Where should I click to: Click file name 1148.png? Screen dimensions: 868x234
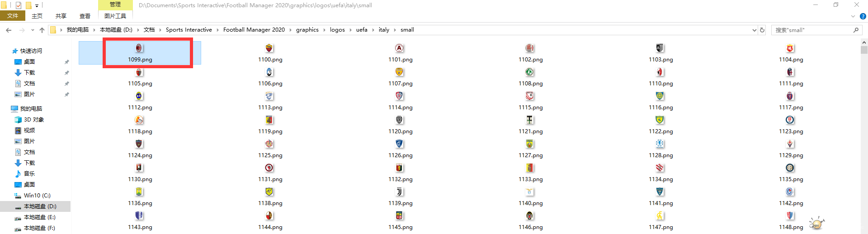coord(791,227)
